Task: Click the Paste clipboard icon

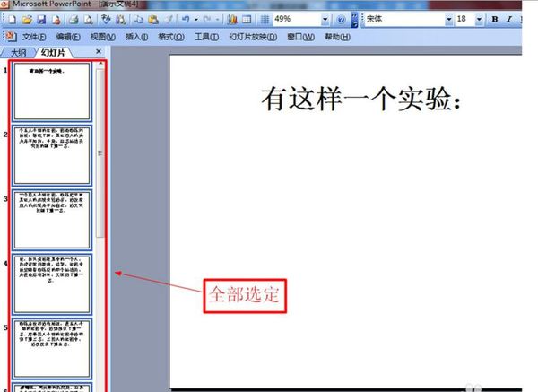Action: tap(153, 19)
